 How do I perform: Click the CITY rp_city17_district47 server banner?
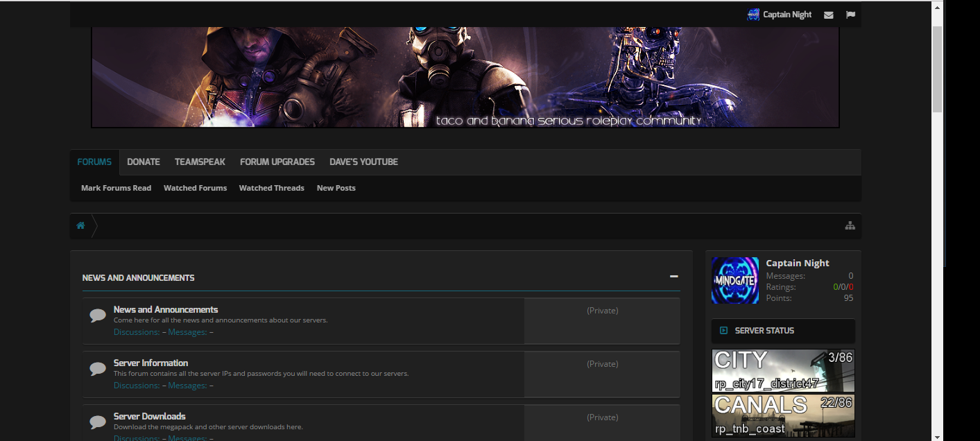(x=783, y=371)
